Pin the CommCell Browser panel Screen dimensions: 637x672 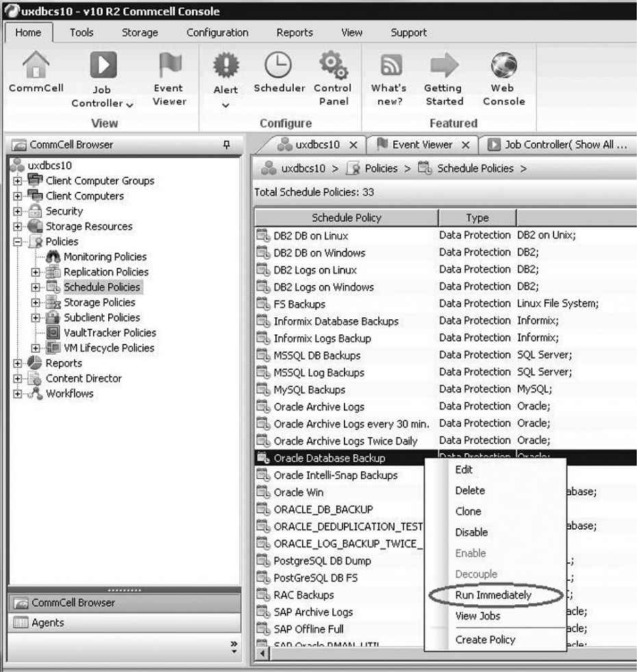tap(227, 145)
